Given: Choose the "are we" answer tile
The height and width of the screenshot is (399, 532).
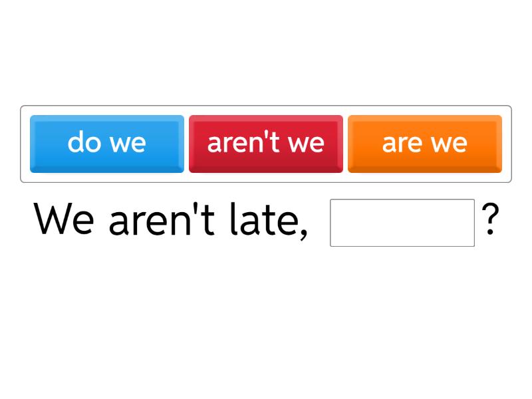Looking at the screenshot, I should pos(425,144).
